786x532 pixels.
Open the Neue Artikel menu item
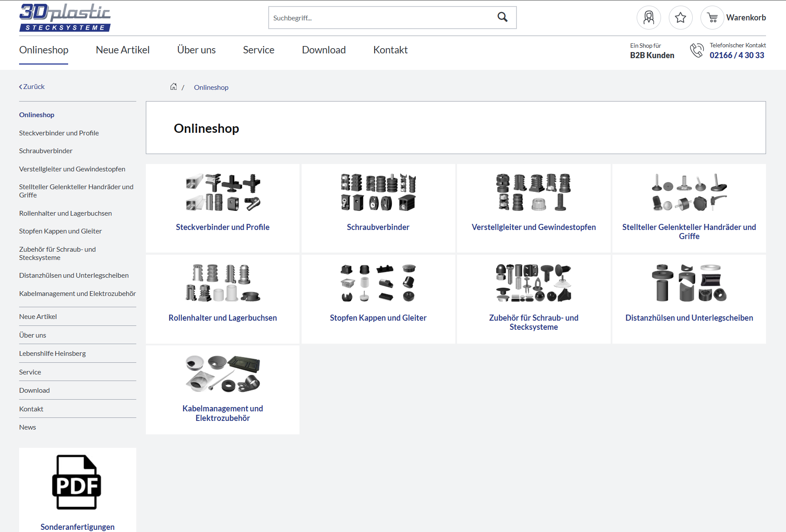click(x=122, y=50)
